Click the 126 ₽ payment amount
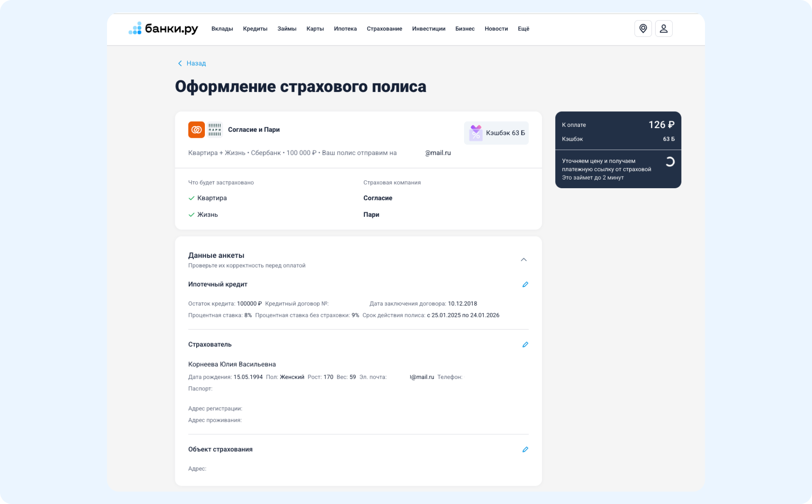This screenshot has height=504, width=812. (661, 125)
